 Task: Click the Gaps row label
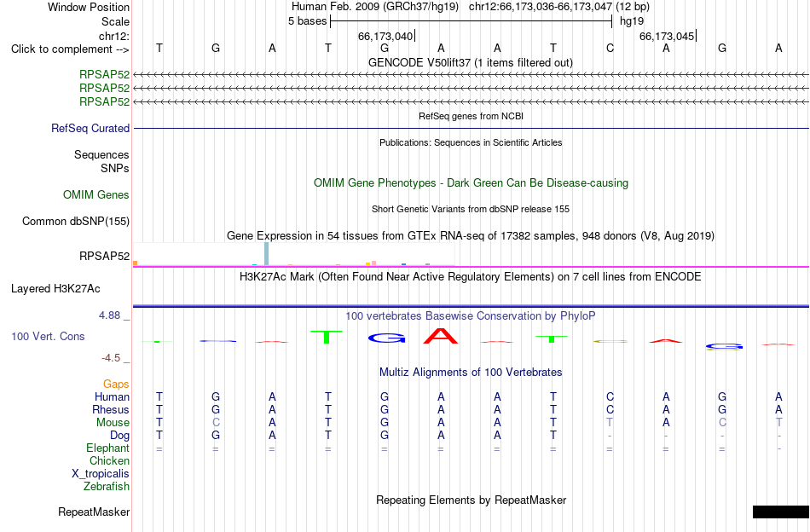(116, 384)
